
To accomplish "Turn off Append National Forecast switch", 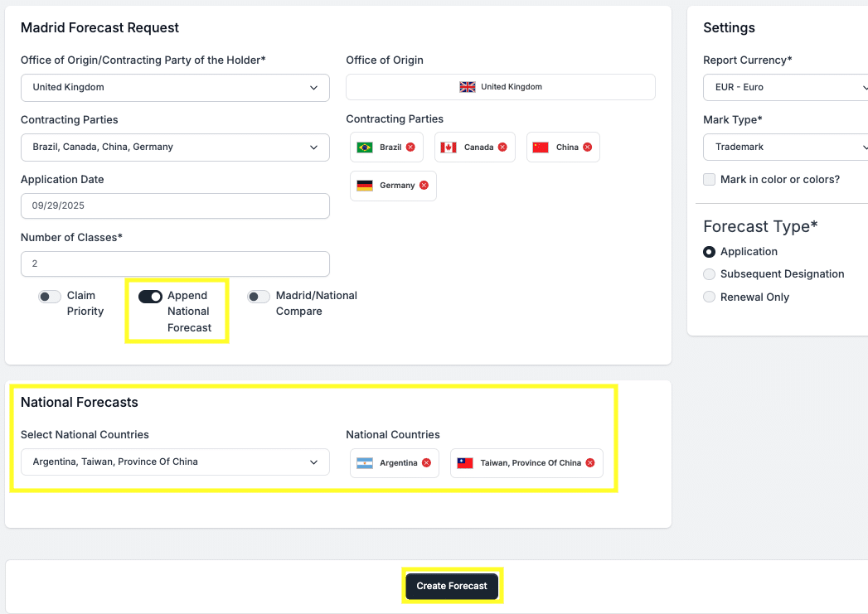I will coord(150,297).
